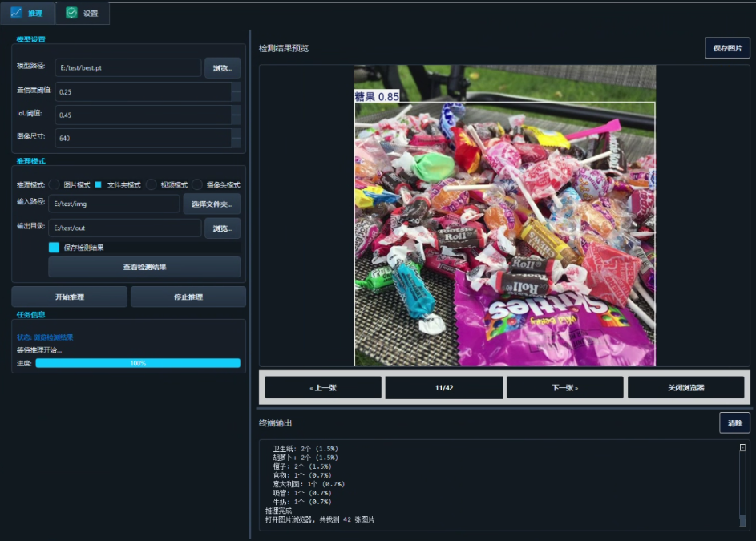Viewport: 756px width, 541px height.
Task: Click the 卫生纸: 2个 (1.5%) line
Action: click(305, 448)
